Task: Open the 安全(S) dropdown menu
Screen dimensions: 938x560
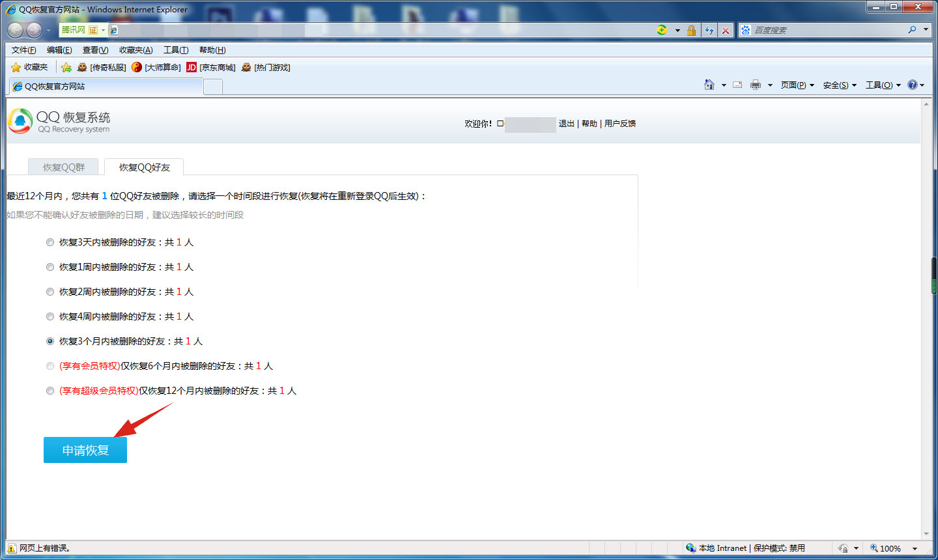Action: [840, 85]
